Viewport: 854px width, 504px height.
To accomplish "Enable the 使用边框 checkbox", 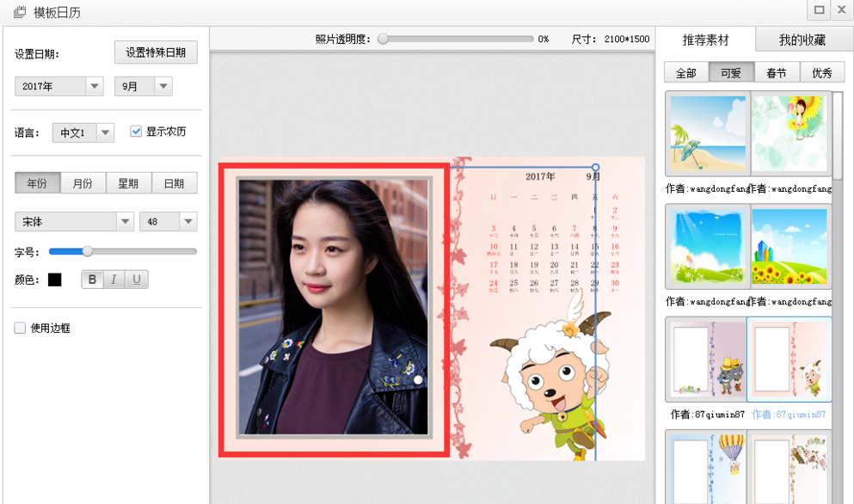I will tap(20, 328).
